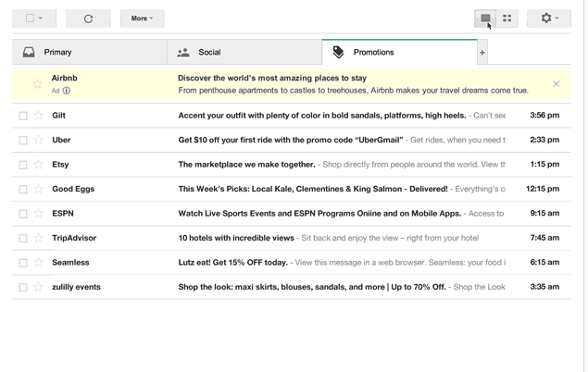
Task: Click the sender name TripAdvisor
Action: (74, 238)
